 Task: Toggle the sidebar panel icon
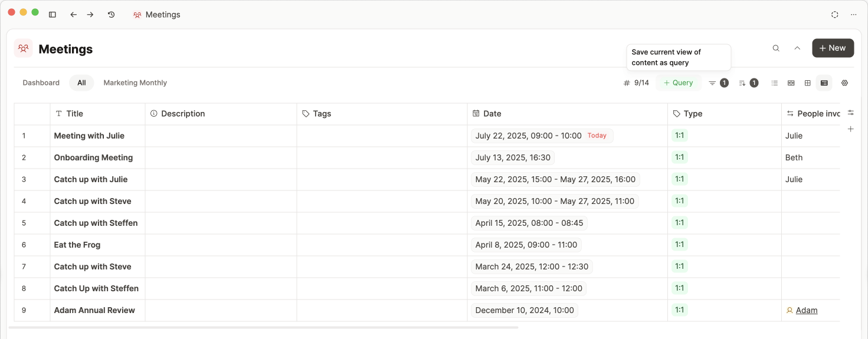(x=53, y=15)
